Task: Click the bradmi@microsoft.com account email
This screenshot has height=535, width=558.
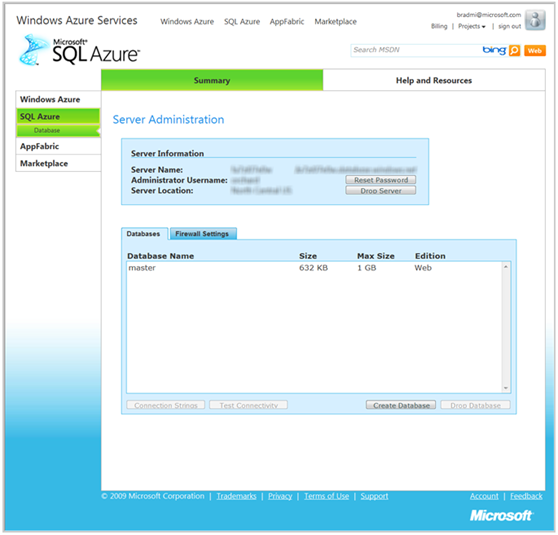Action: [x=489, y=15]
